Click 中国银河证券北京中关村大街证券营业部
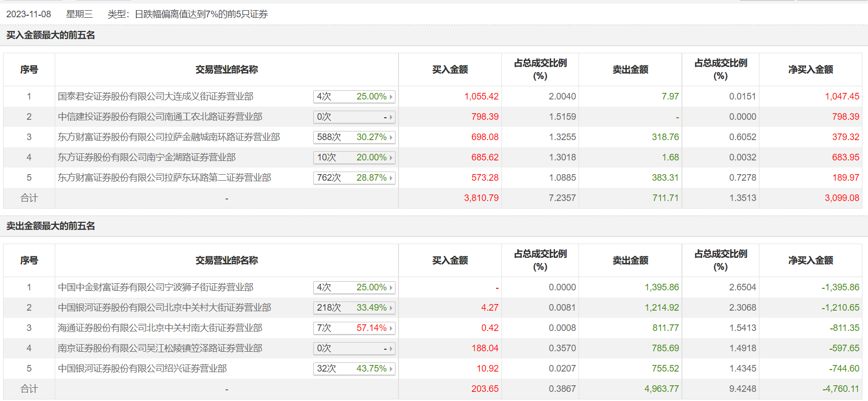 coord(165,308)
